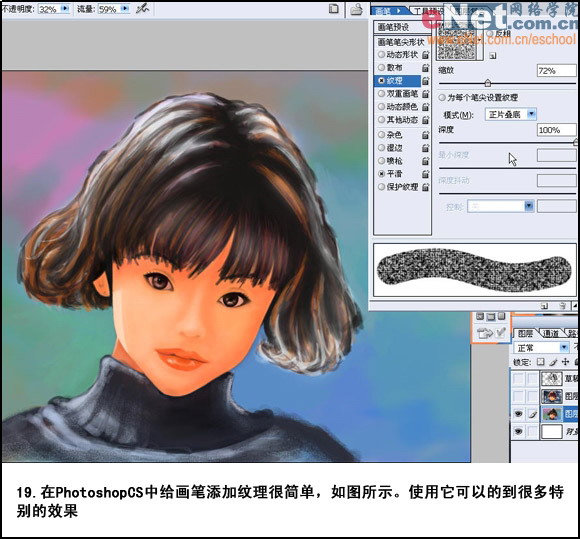This screenshot has width=580, height=539.
Task: Lock transparent pixels in Layers panel
Action: pos(540,361)
